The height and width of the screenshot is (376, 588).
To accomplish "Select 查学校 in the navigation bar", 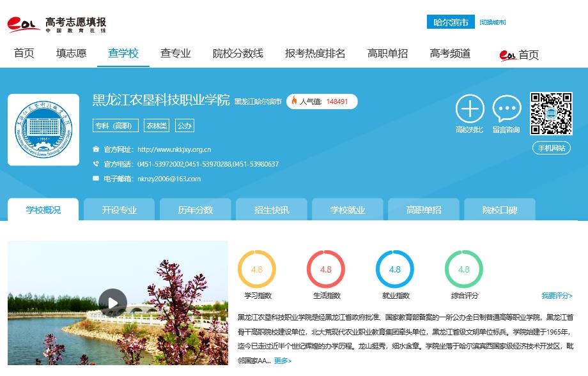I will pyautogui.click(x=123, y=53).
